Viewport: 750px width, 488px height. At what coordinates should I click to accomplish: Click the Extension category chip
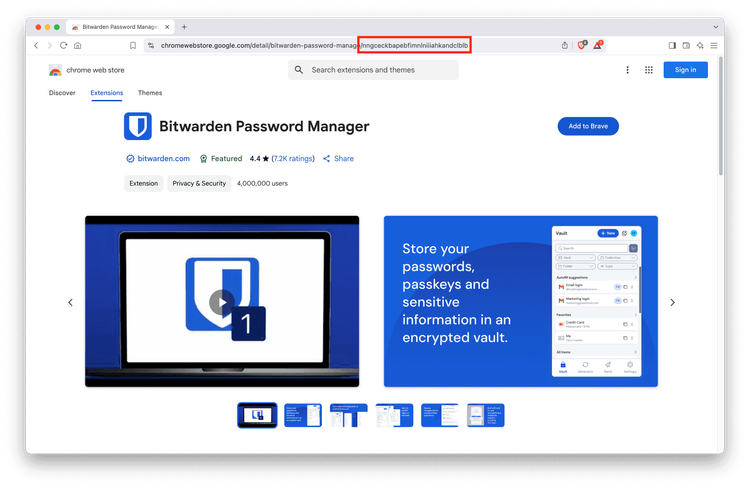[143, 183]
